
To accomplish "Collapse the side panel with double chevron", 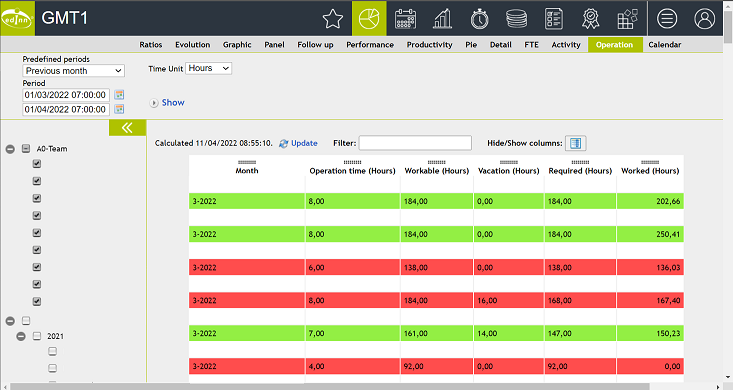I will click(127, 128).
